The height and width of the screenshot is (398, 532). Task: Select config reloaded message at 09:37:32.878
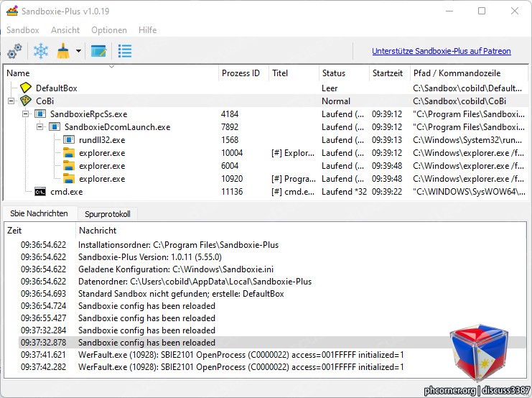[x=272, y=342]
